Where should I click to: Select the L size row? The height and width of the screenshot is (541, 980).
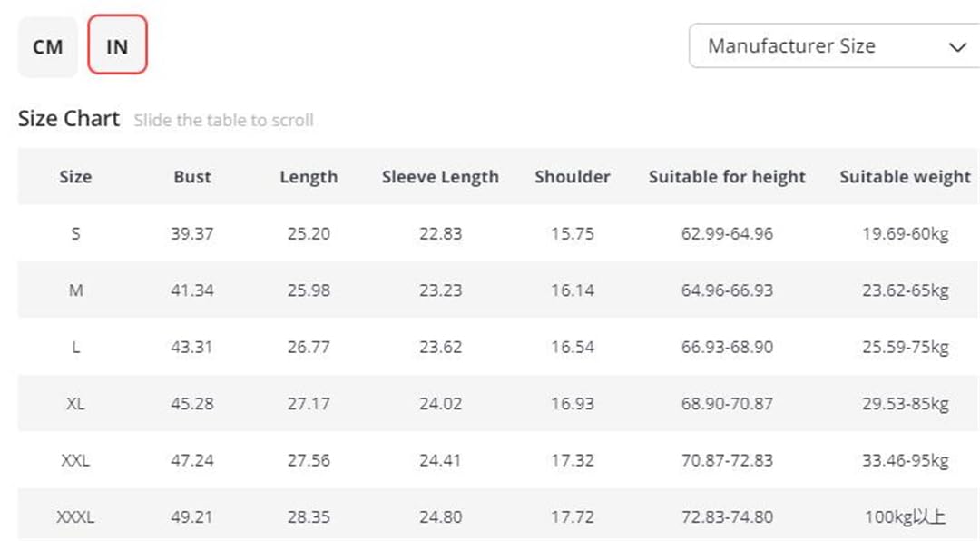tap(498, 347)
